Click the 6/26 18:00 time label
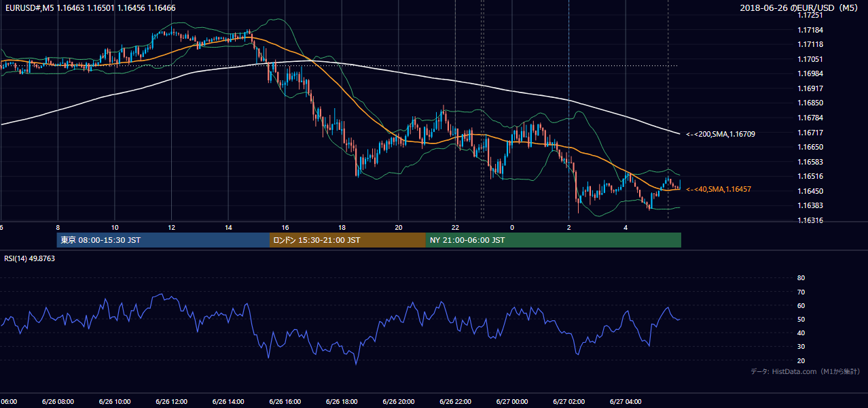 (342, 401)
